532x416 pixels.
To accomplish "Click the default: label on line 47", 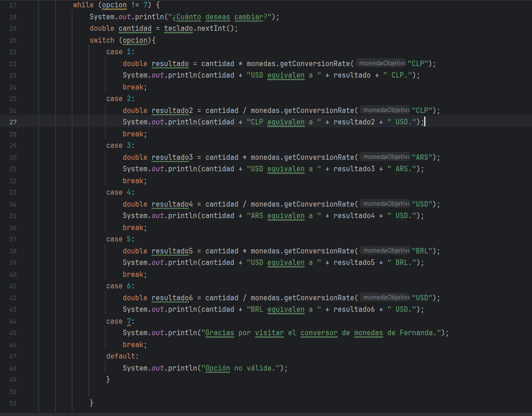I will pyautogui.click(x=122, y=356).
